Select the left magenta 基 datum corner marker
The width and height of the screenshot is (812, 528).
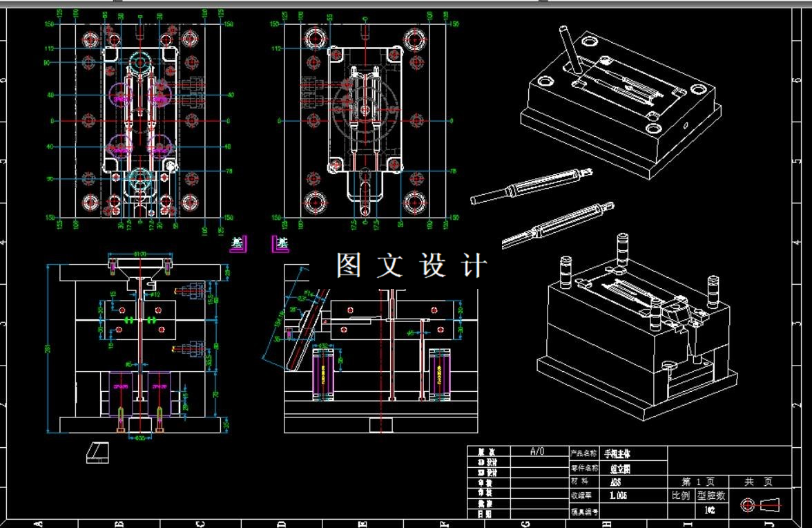tap(239, 243)
